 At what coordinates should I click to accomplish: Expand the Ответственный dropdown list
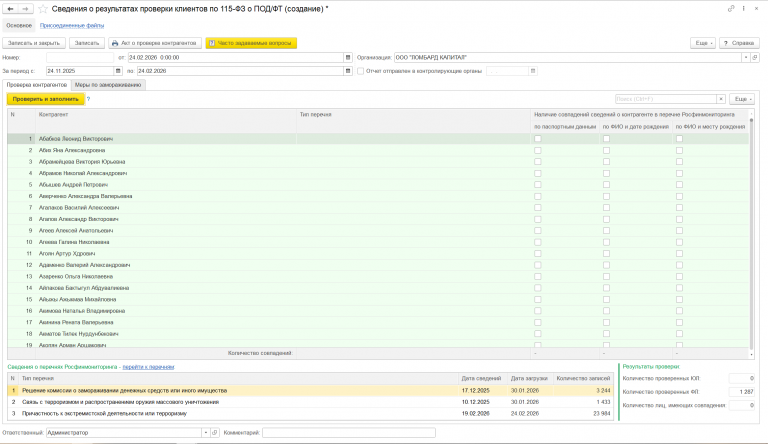click(206, 433)
